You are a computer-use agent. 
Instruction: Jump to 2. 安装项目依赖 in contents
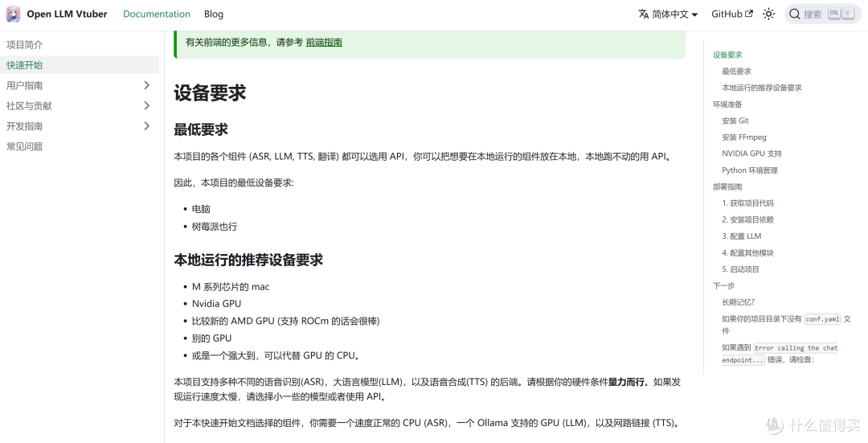tap(747, 219)
